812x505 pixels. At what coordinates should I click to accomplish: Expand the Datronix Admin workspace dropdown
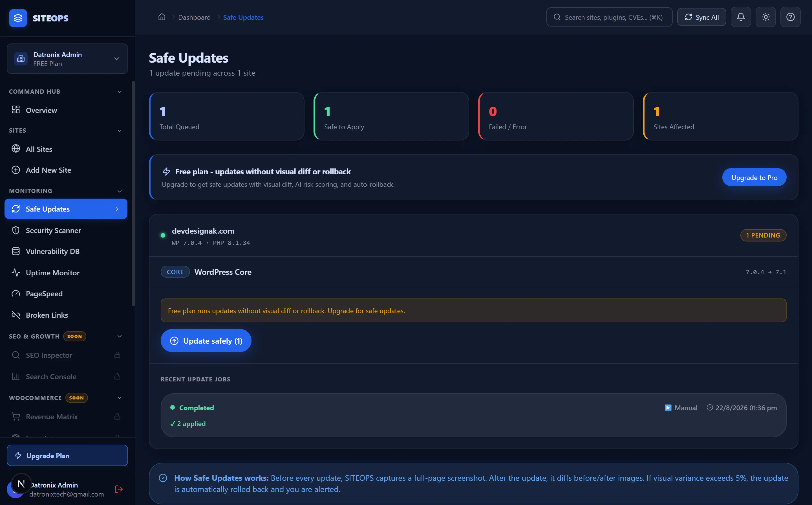(67, 59)
